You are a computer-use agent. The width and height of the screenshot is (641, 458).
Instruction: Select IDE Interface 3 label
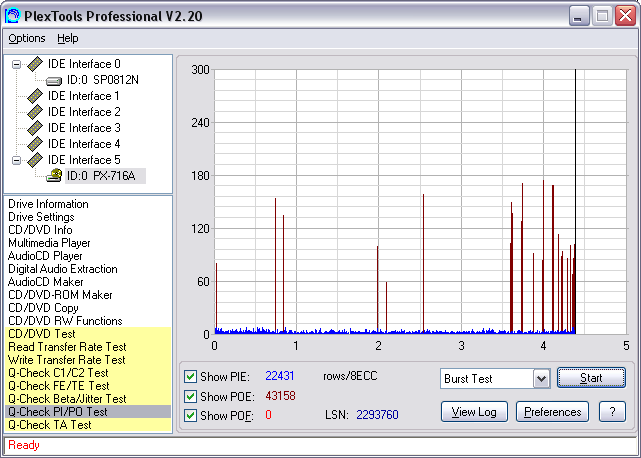84,128
